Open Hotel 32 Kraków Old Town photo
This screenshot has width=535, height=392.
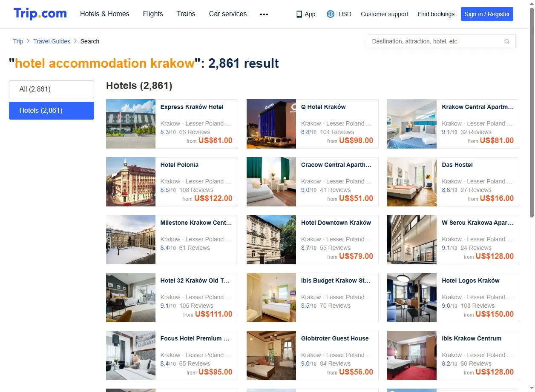pos(131,298)
